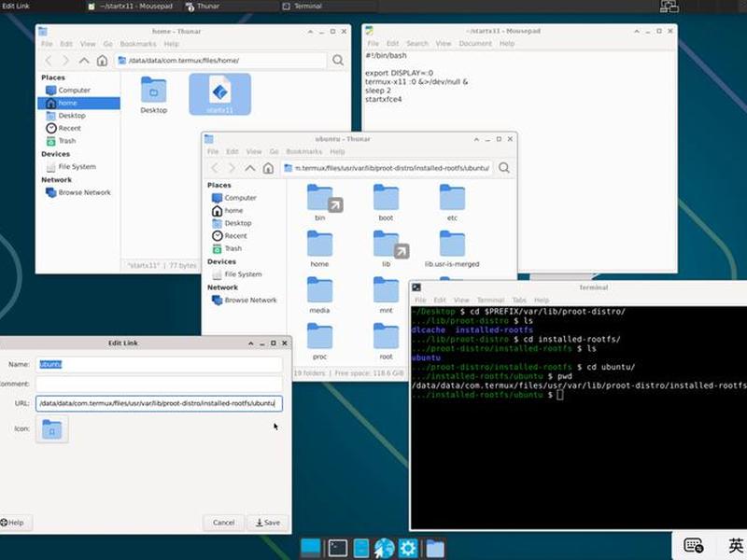Click Name field in Edit Link dialog
This screenshot has width=747, height=560.
tap(159, 364)
